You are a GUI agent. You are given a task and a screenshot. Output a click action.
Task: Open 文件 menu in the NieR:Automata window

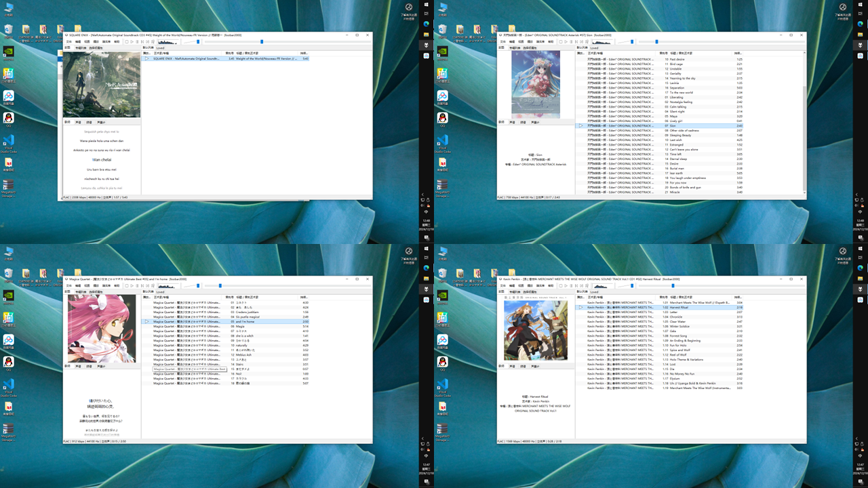(68, 41)
